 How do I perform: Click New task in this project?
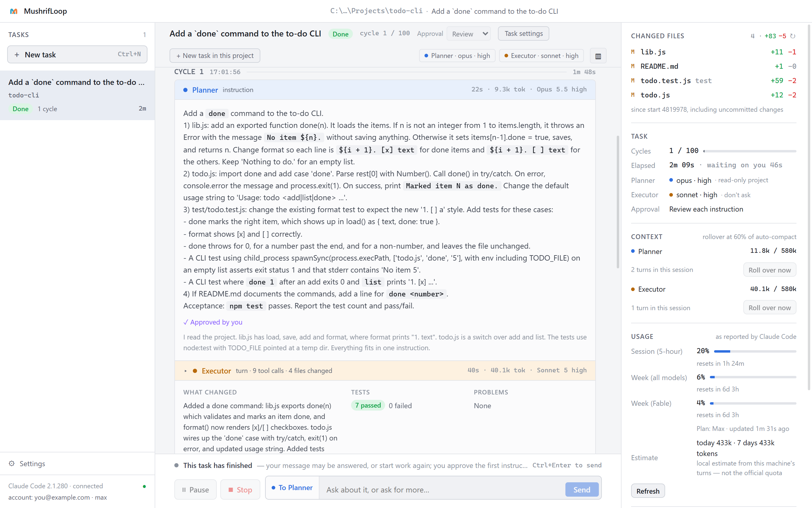click(215, 56)
